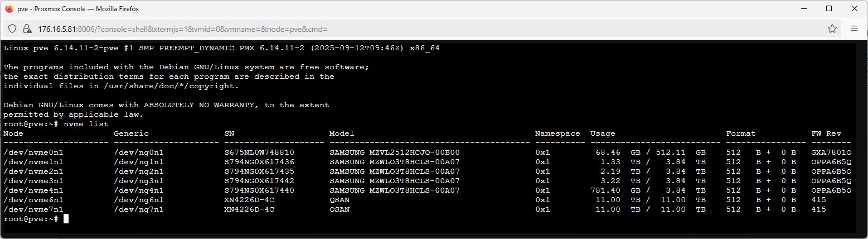Viewport: 868px width, 239px height.
Task: Bookmark this page with the star icon
Action: pos(832,28)
